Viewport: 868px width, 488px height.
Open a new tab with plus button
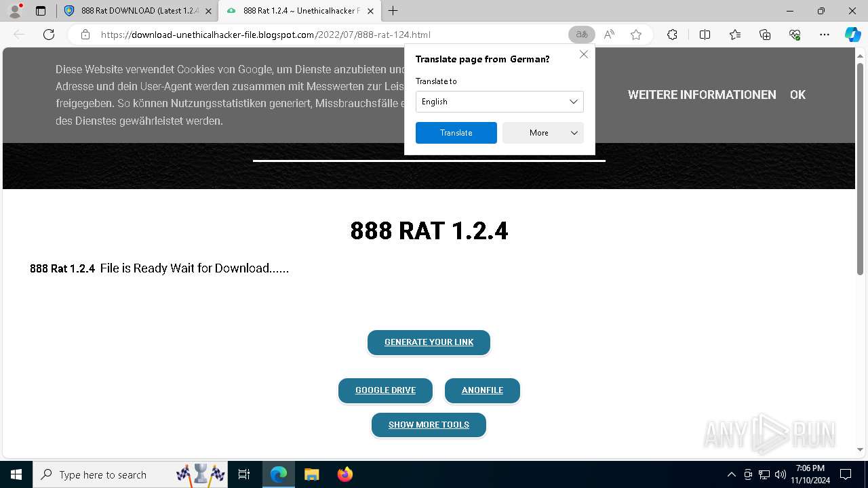pos(393,11)
